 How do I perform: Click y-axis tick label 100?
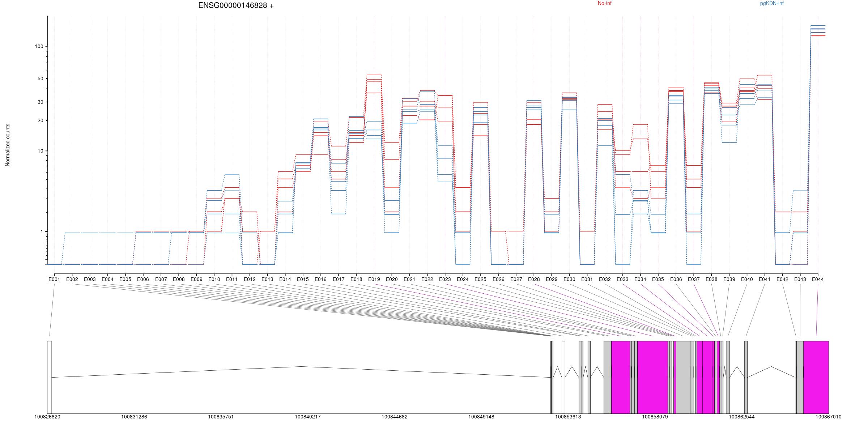coord(39,46)
